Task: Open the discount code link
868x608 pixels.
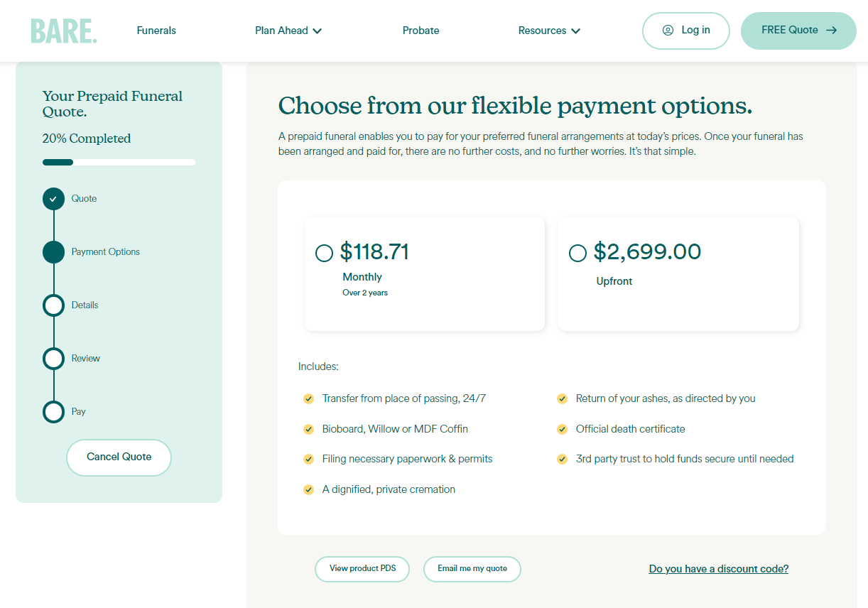Action: [x=718, y=569]
